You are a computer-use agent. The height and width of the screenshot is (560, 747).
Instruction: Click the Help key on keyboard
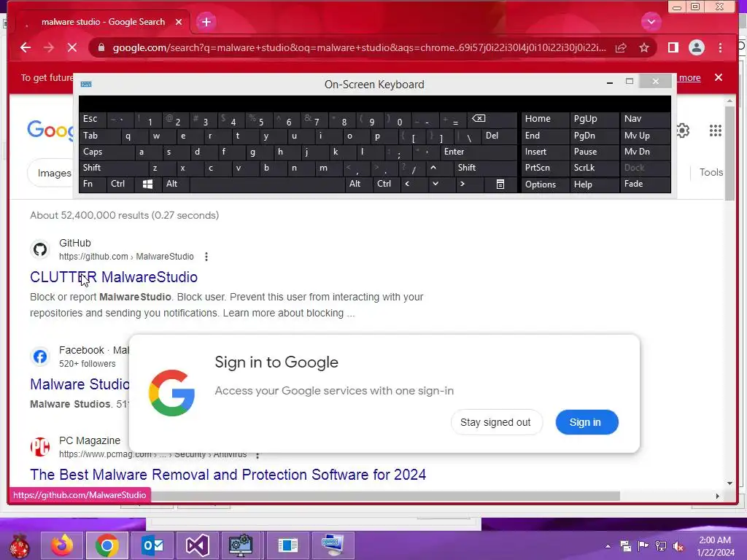point(594,184)
